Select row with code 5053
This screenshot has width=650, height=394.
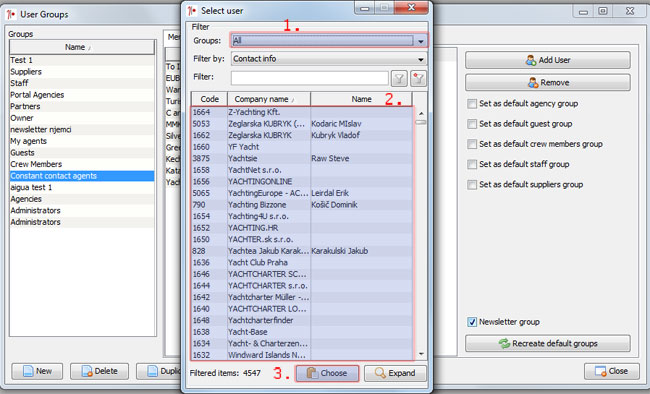[302, 124]
